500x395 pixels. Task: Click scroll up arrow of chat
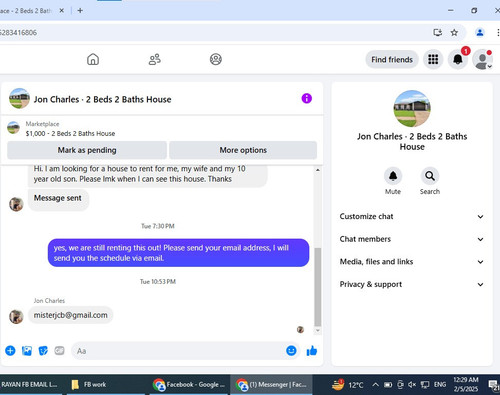pyautogui.click(x=318, y=170)
